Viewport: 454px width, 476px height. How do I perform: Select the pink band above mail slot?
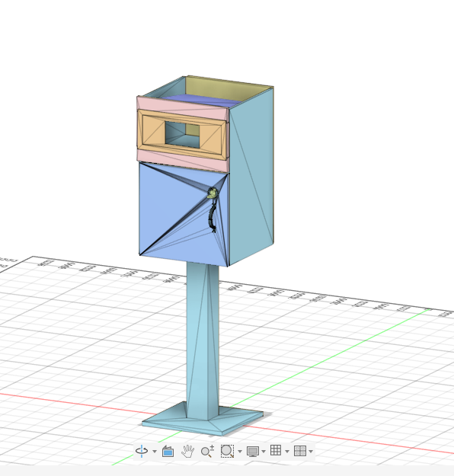point(182,109)
